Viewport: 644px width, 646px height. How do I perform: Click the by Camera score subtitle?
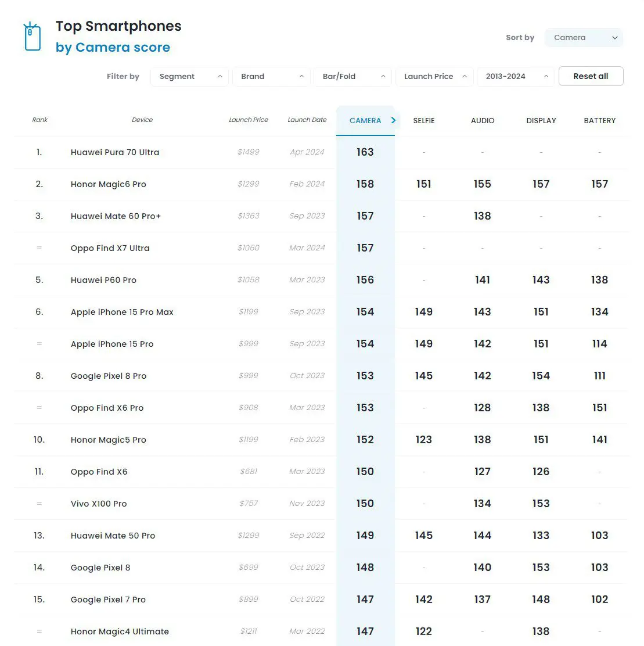tap(113, 48)
